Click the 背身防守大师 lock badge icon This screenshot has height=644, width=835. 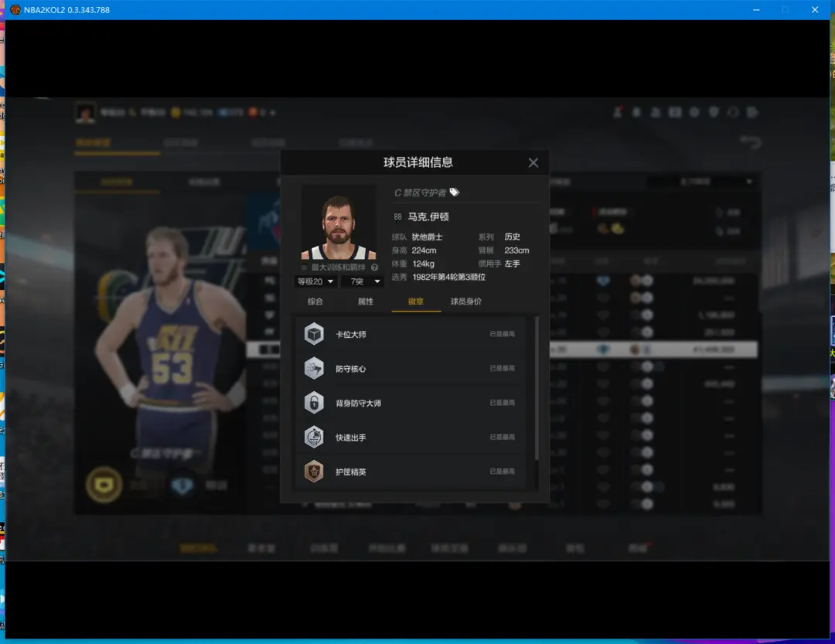[x=314, y=403]
